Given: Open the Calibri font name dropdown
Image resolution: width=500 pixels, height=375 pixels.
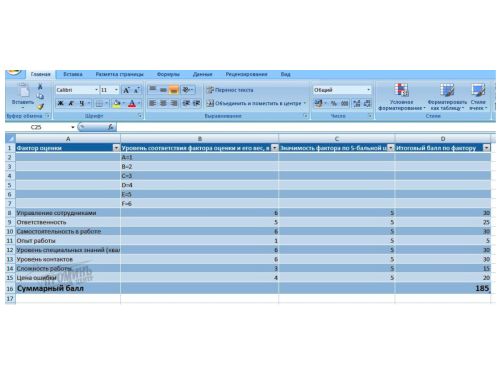Looking at the screenshot, I should click(x=96, y=90).
